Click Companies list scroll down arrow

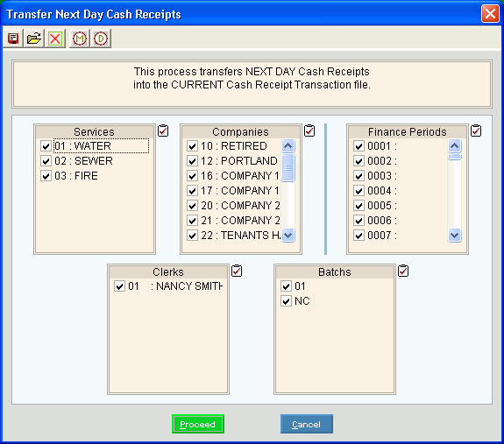tap(288, 235)
